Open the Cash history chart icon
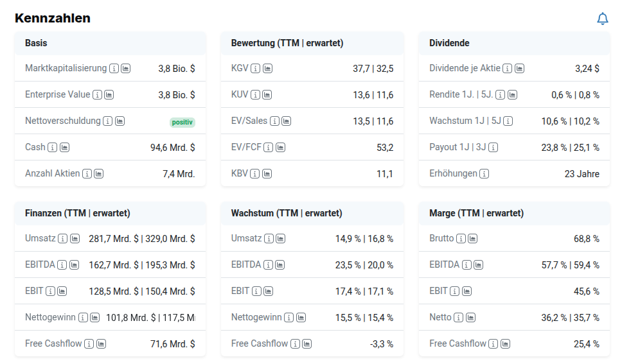 (64, 148)
